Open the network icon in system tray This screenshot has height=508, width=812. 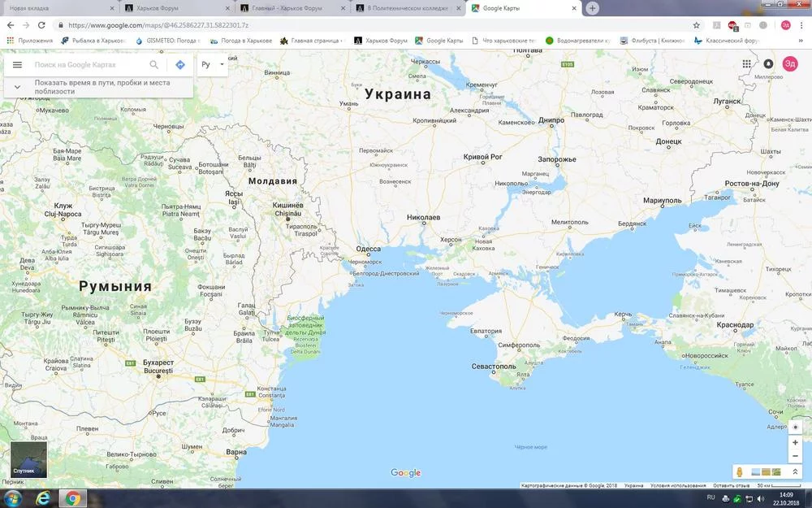coord(749,499)
